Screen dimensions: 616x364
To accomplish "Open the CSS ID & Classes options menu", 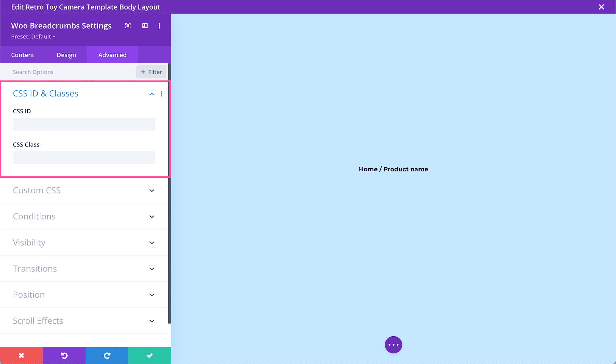I will pos(161,94).
